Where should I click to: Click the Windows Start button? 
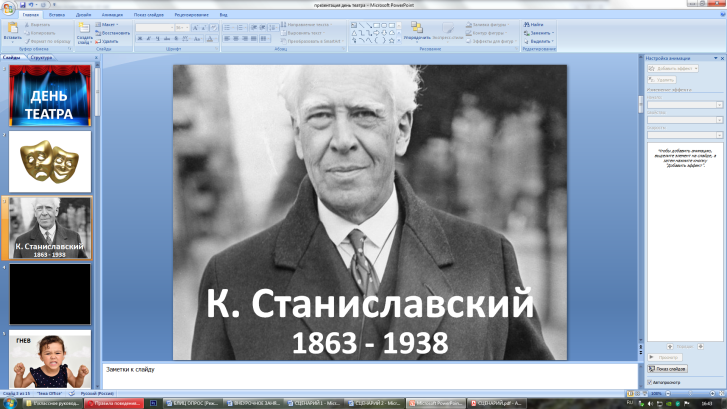[x=9, y=402]
